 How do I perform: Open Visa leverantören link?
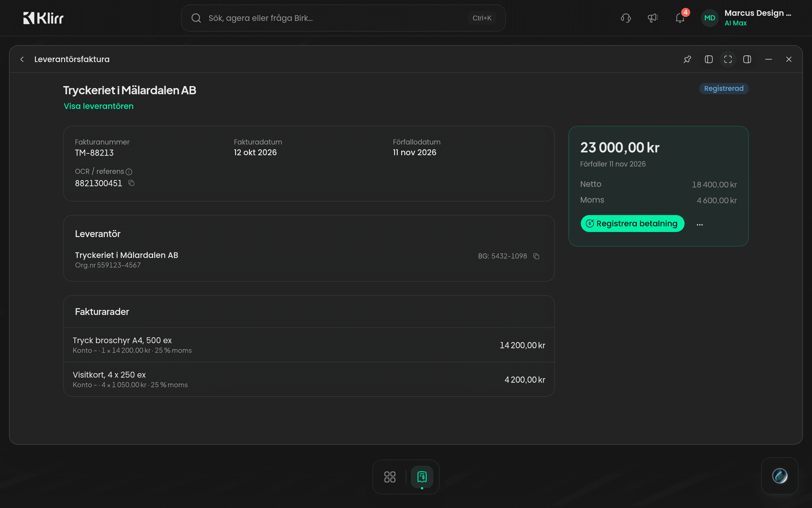(99, 106)
